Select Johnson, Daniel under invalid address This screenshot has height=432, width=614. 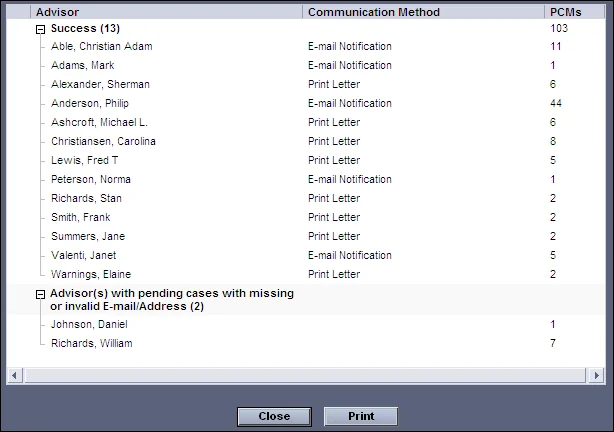coord(89,324)
